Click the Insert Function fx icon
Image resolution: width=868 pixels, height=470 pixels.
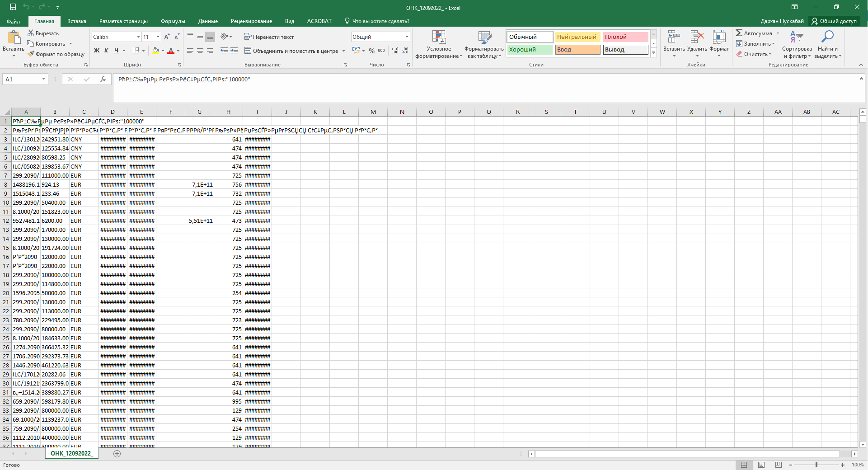103,79
